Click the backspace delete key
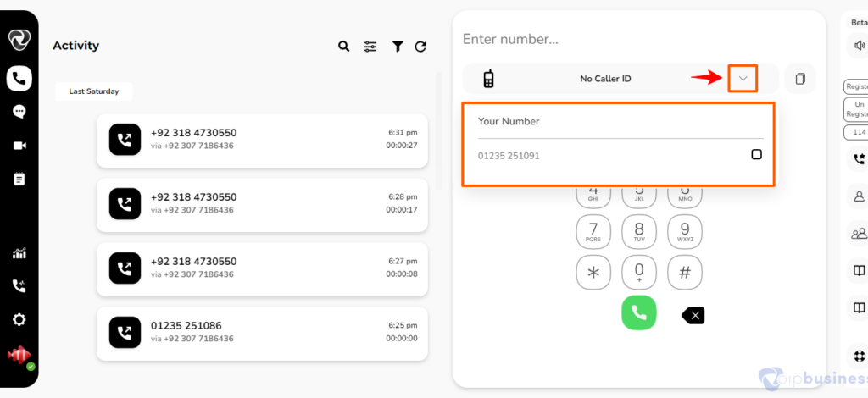Viewport: 868px width, 398px height. (693, 316)
